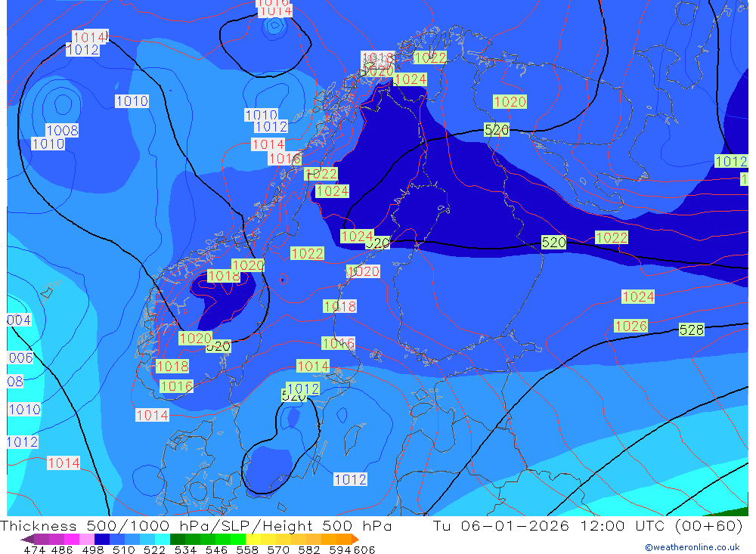Pick the bright yellow legend swatch
The width and height of the screenshot is (756, 554).
tap(253, 539)
